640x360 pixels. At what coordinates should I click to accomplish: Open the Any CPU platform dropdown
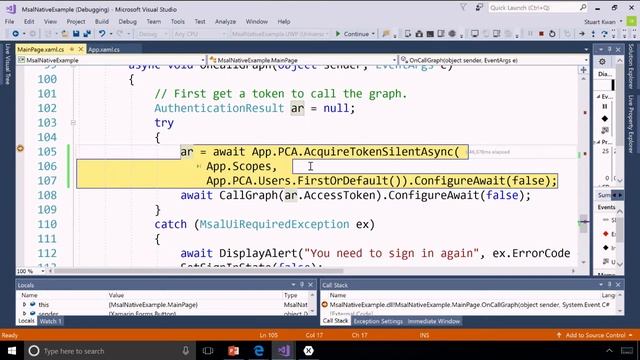click(x=199, y=34)
